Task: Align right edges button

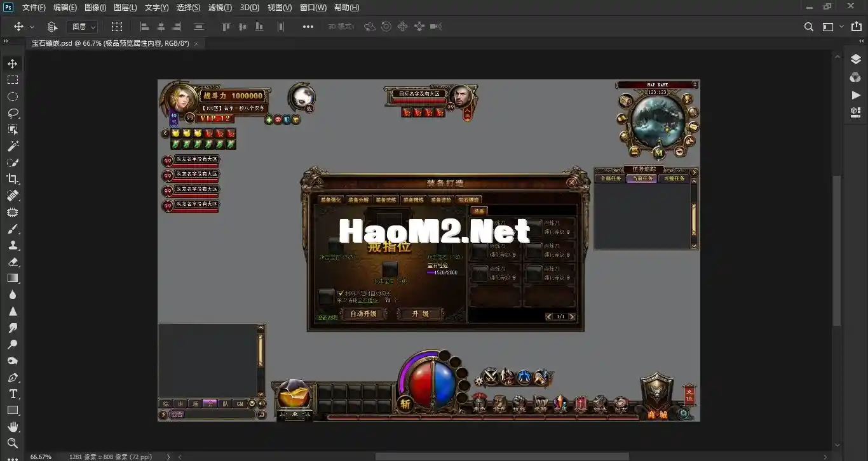Action: 177,27
